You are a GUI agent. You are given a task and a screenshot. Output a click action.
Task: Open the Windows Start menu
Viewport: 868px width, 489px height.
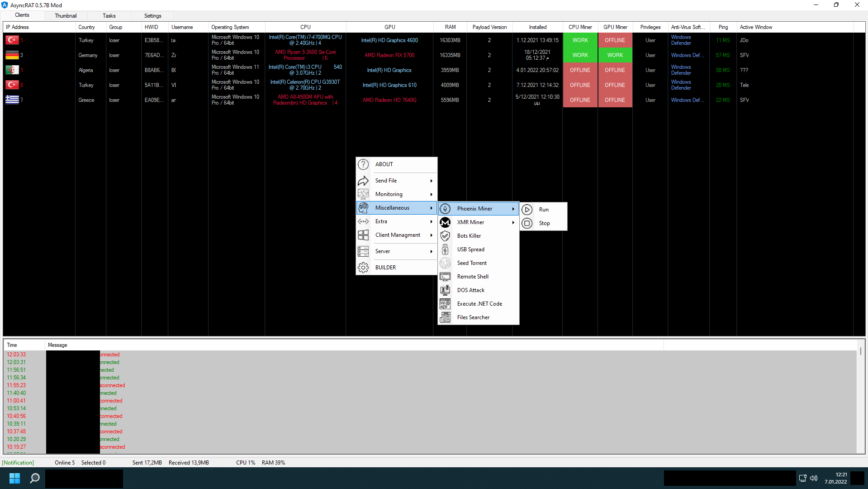pyautogui.click(x=14, y=478)
